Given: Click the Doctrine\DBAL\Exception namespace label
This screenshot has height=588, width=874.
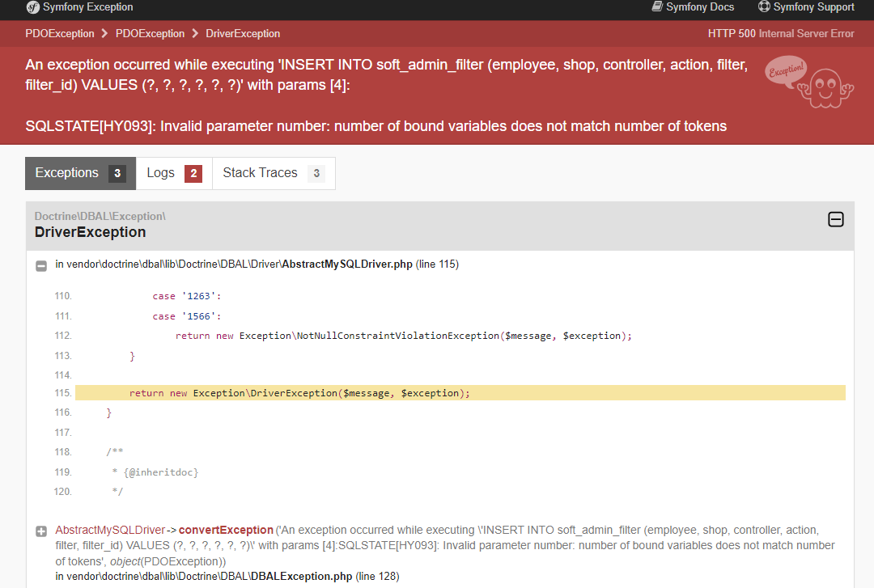Looking at the screenshot, I should (100, 216).
